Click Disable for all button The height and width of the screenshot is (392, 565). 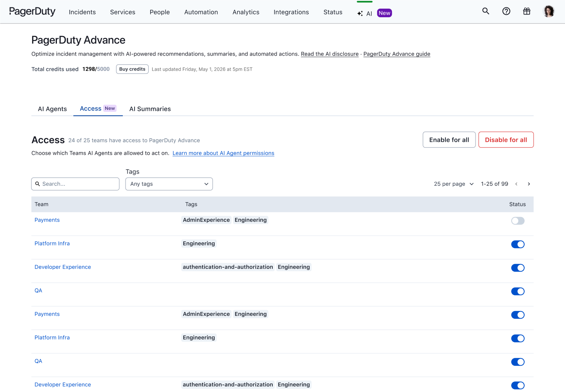pos(506,140)
